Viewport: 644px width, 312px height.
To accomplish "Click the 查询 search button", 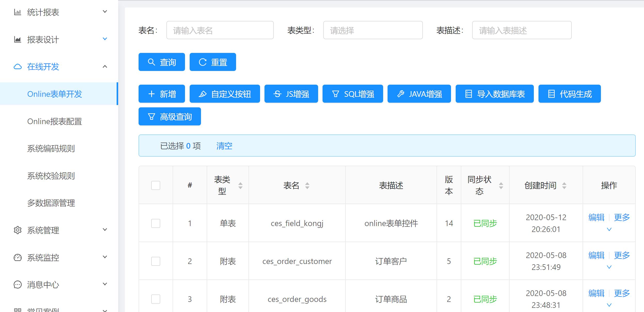I will coord(162,62).
